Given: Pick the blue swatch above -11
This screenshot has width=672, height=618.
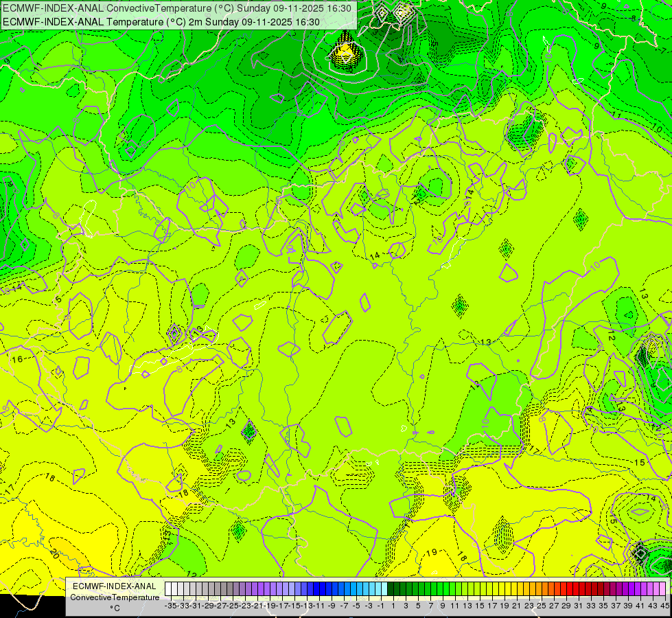Looking at the screenshot, I should pyautogui.click(x=316, y=589).
